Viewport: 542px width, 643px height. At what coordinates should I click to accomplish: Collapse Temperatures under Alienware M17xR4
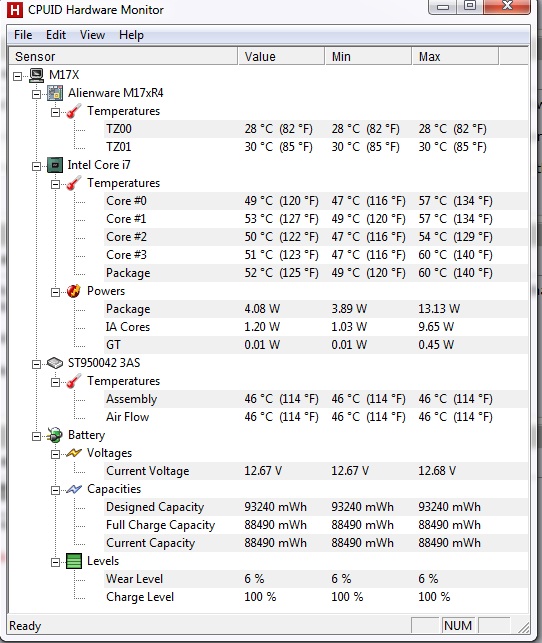pos(55,112)
